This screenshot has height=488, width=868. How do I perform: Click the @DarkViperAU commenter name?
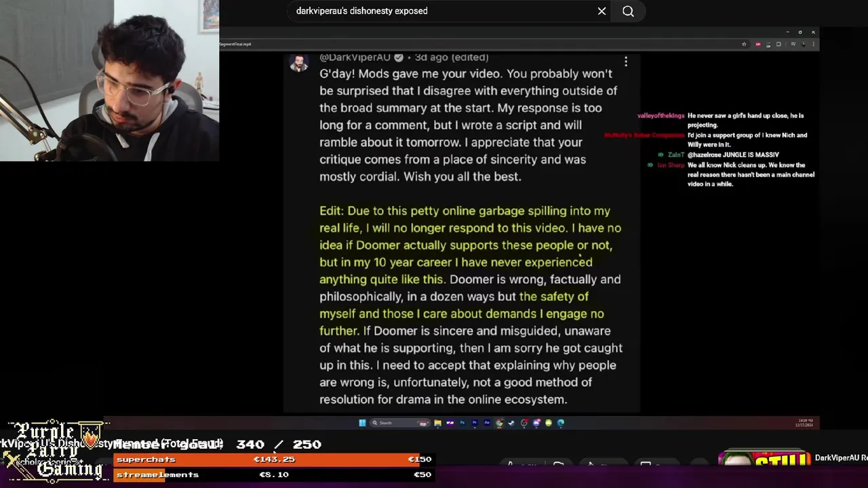coord(355,58)
